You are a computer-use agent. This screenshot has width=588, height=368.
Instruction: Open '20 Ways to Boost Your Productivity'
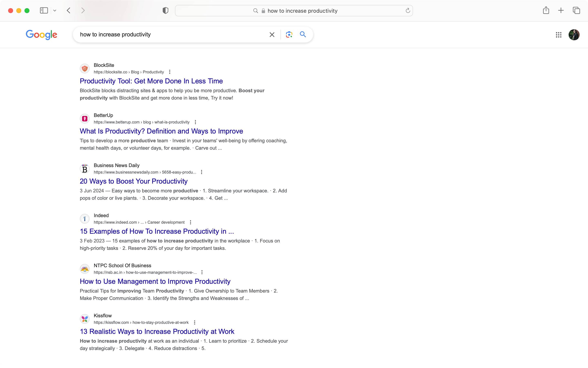click(133, 181)
